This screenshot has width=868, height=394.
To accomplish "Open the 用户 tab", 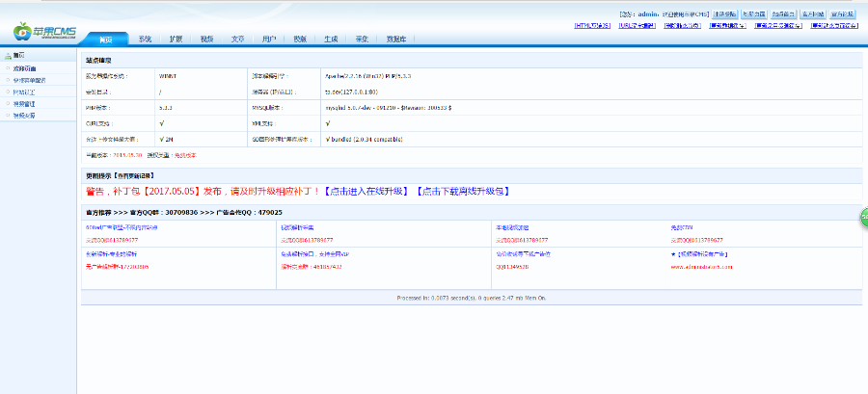I will coord(269,39).
